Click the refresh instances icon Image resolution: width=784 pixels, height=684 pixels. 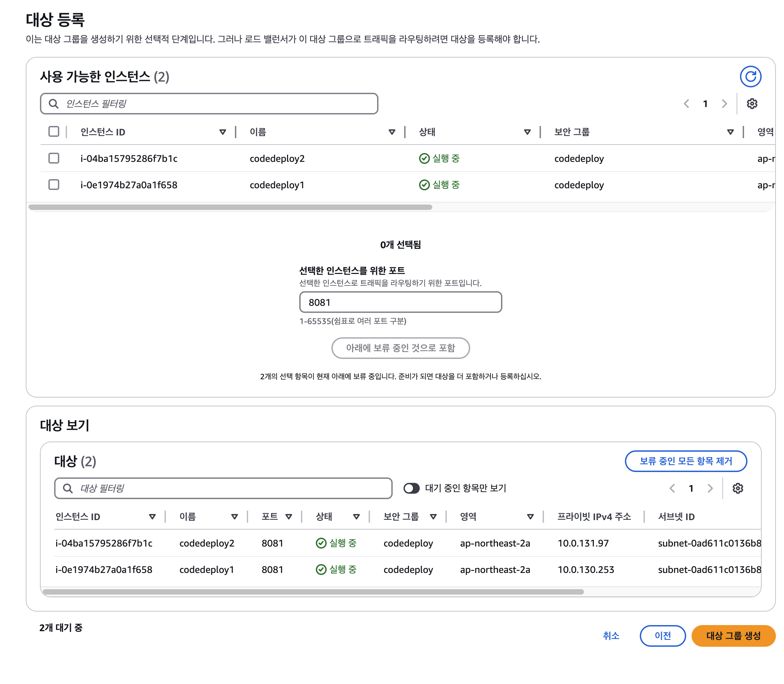(x=750, y=77)
